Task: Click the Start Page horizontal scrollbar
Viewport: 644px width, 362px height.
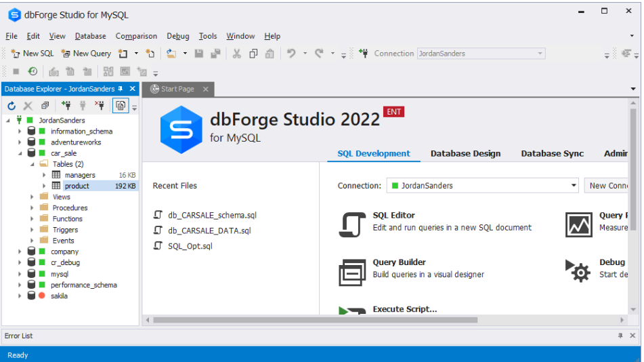Action: click(x=315, y=320)
